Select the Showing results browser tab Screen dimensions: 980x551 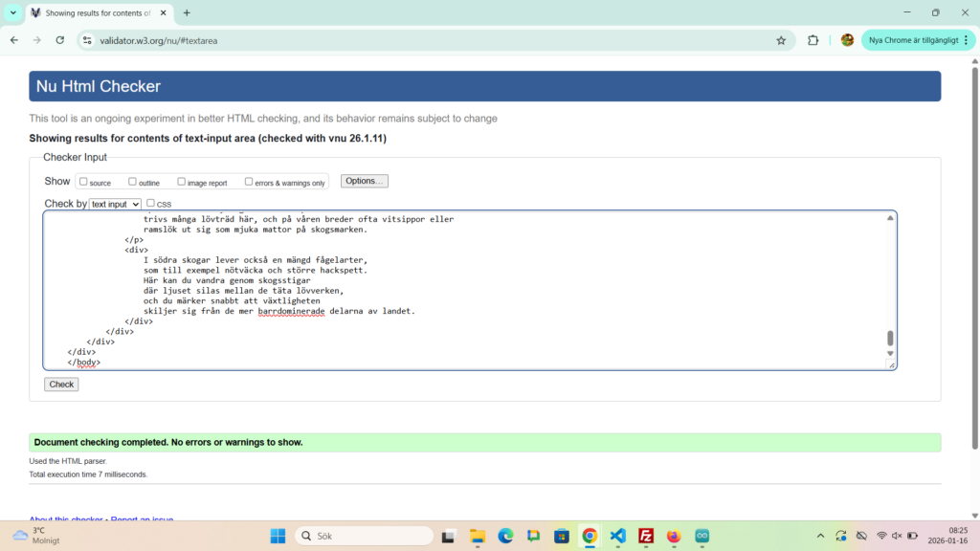click(96, 13)
